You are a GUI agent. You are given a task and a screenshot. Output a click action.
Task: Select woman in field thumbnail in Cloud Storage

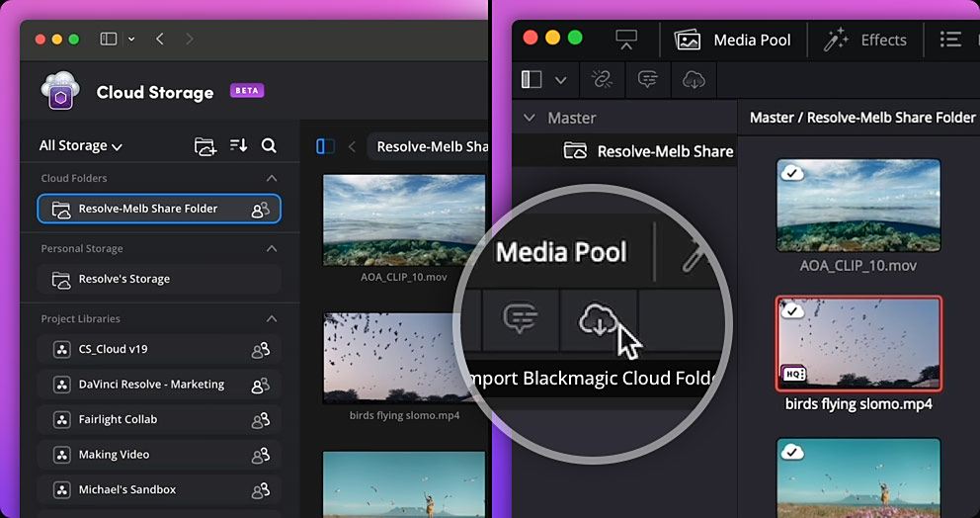(404, 484)
